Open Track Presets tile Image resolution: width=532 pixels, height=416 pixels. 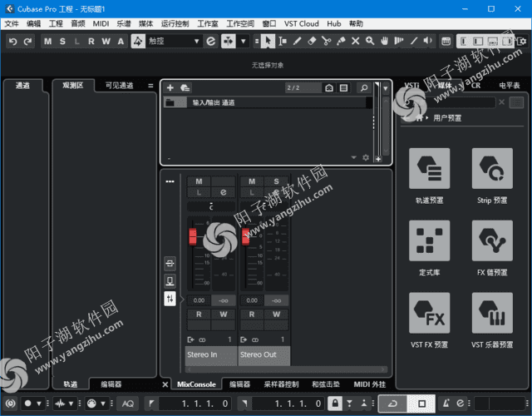point(429,168)
